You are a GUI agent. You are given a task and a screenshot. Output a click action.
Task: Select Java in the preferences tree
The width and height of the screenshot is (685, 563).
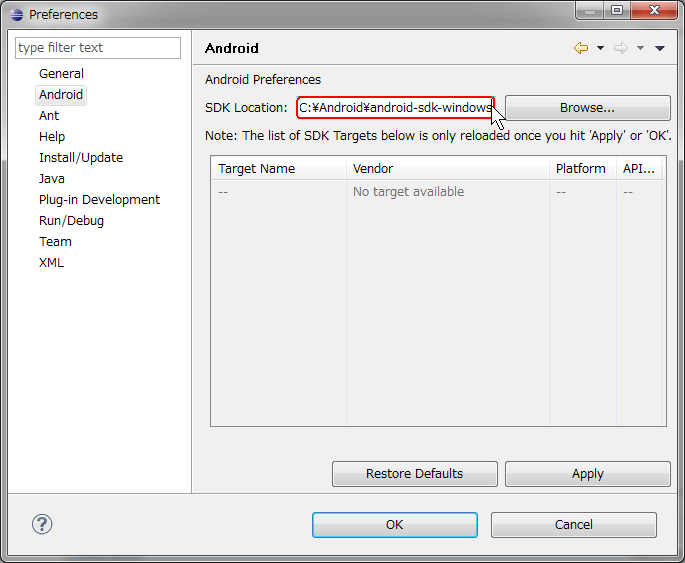coord(52,179)
